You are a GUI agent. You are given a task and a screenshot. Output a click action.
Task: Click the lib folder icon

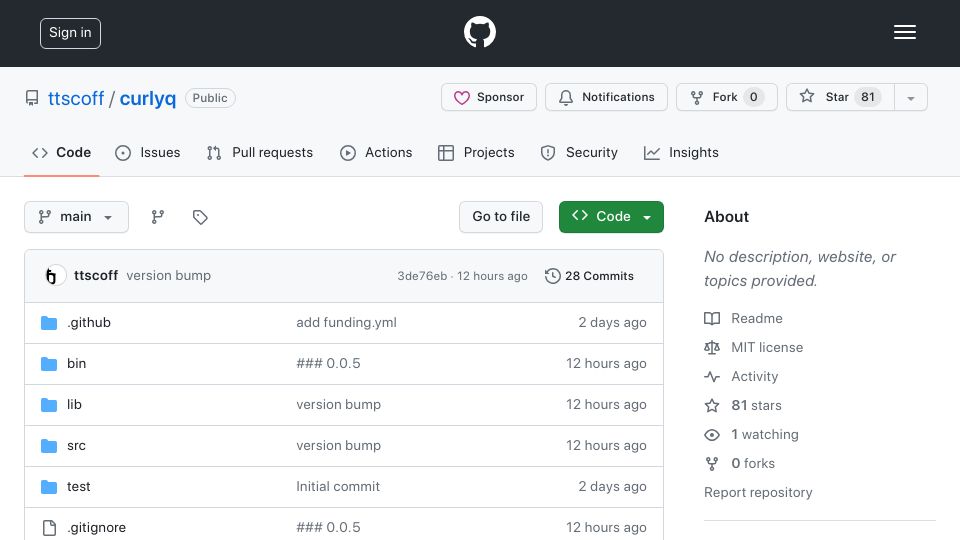coord(49,405)
